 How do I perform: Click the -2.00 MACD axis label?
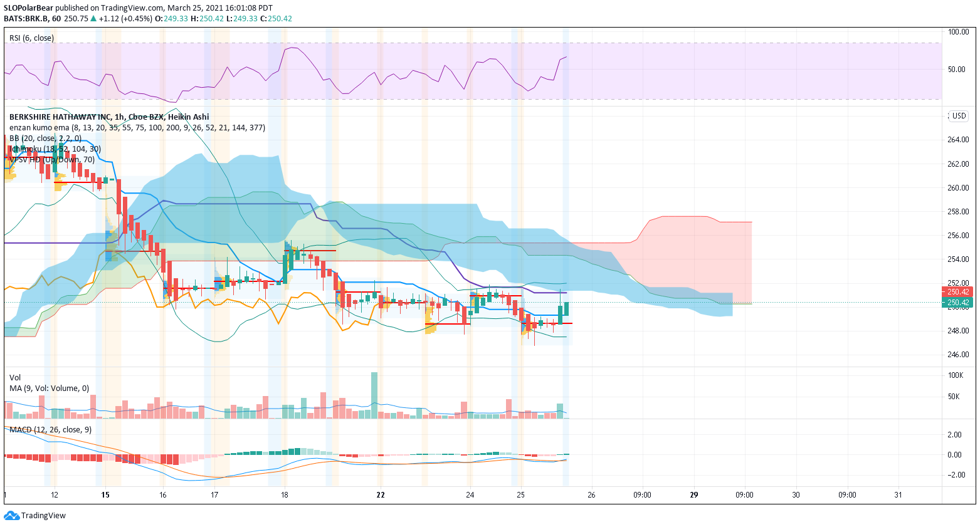(x=956, y=475)
